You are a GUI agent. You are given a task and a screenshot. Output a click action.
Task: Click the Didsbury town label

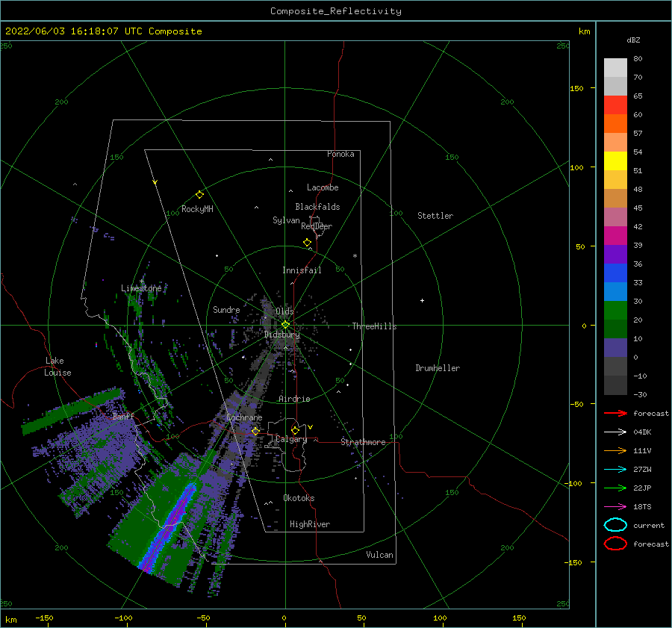pos(282,335)
